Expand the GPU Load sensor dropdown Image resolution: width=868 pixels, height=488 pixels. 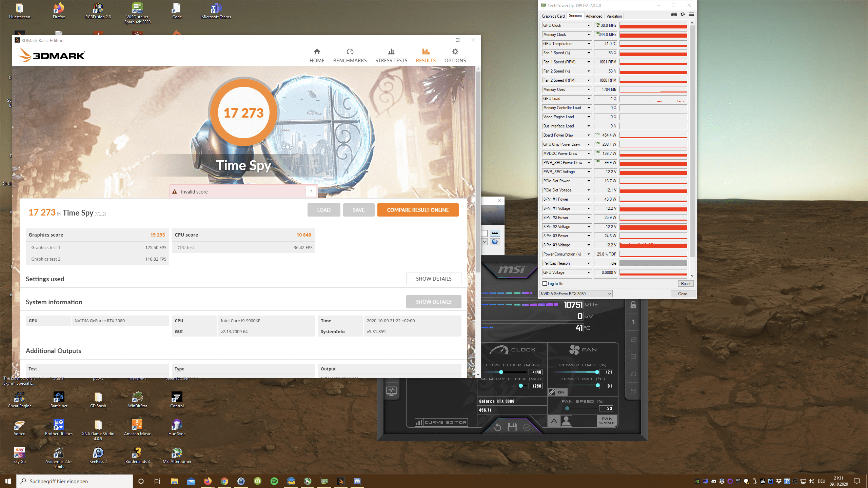pos(589,99)
